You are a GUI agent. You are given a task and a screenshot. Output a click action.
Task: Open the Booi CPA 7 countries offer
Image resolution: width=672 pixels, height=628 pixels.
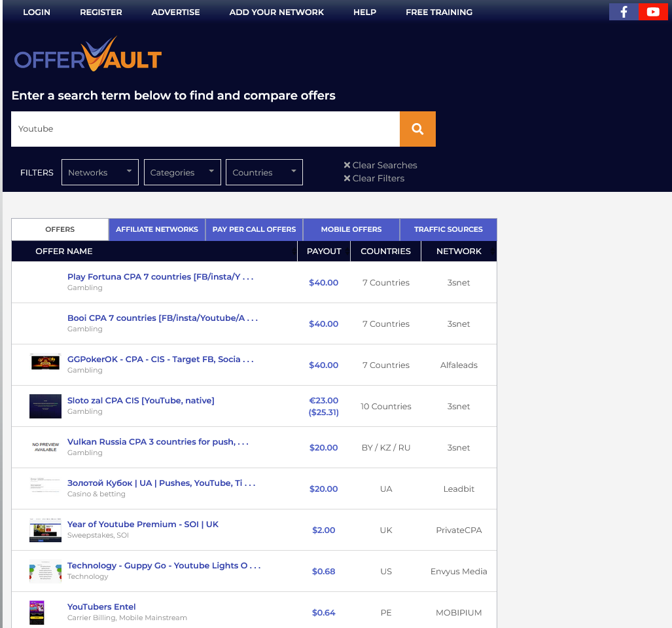162,318
